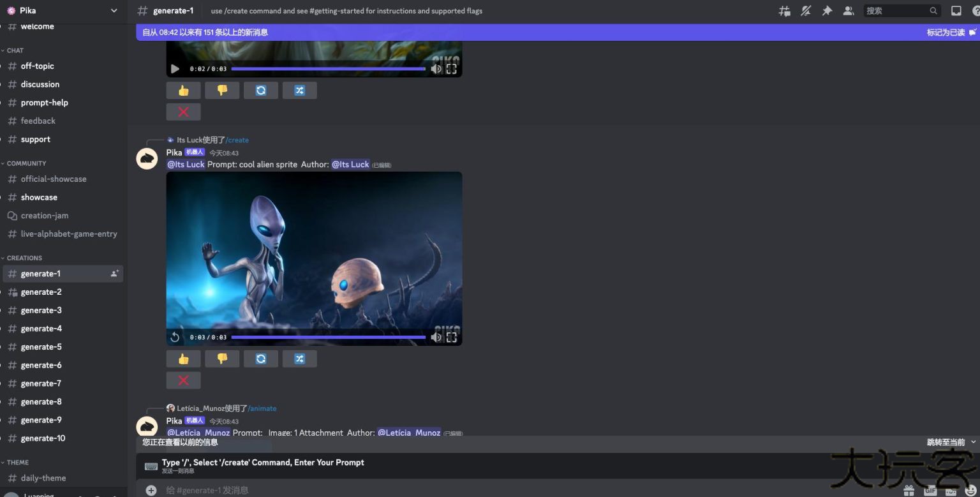This screenshot has height=497, width=980.
Task: Collapse the COMMUNITY channel category
Action: pos(26,163)
